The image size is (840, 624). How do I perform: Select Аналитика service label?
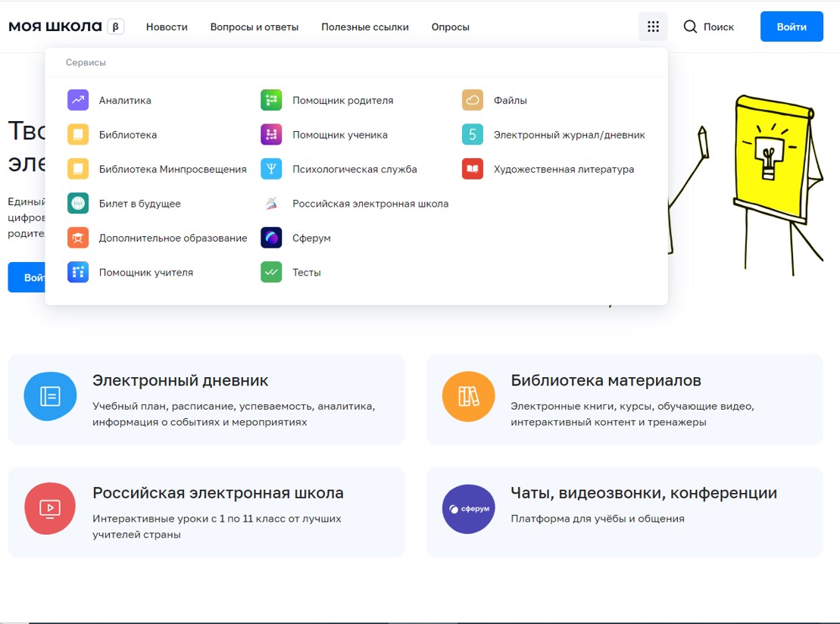[x=125, y=100]
